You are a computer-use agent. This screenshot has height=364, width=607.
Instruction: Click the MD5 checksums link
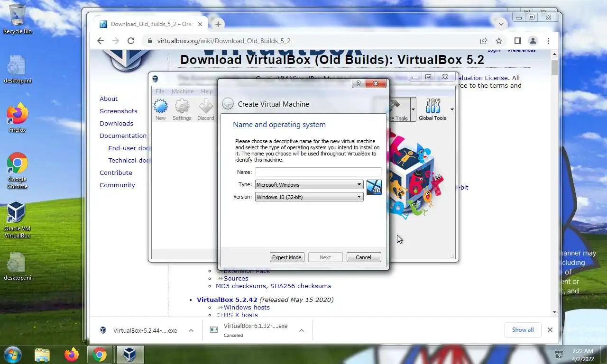click(x=241, y=286)
